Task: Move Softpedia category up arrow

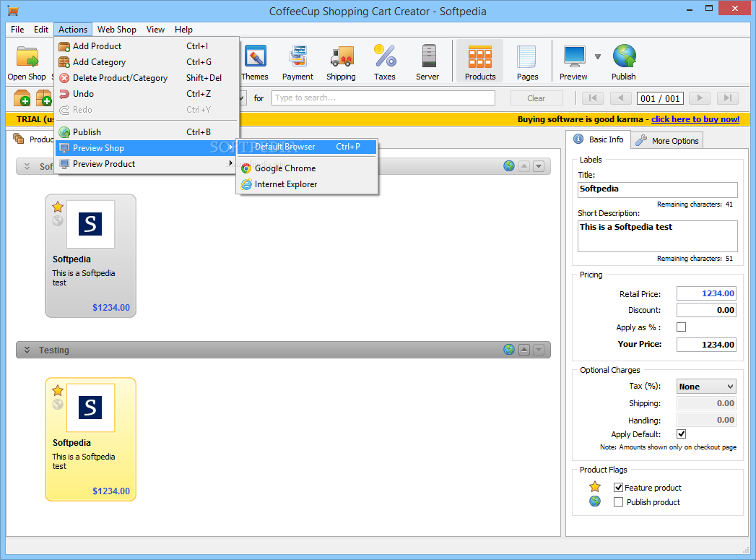Action: (524, 166)
